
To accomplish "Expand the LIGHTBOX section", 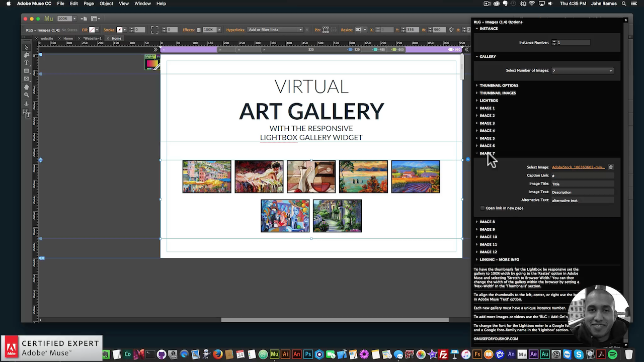I will 489,100.
